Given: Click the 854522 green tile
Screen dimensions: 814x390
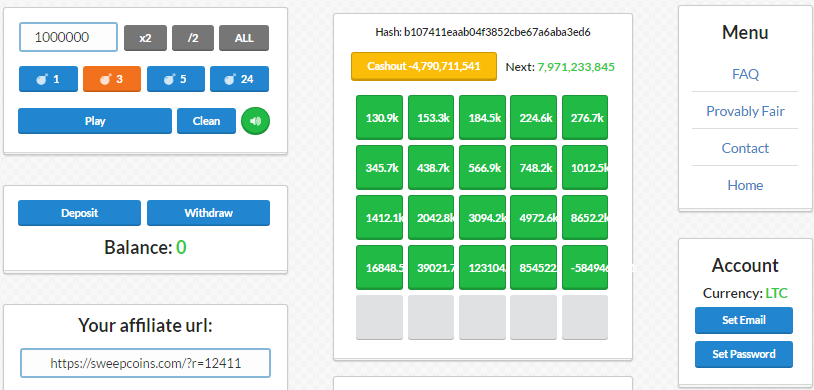Looking at the screenshot, I should pos(534,267).
